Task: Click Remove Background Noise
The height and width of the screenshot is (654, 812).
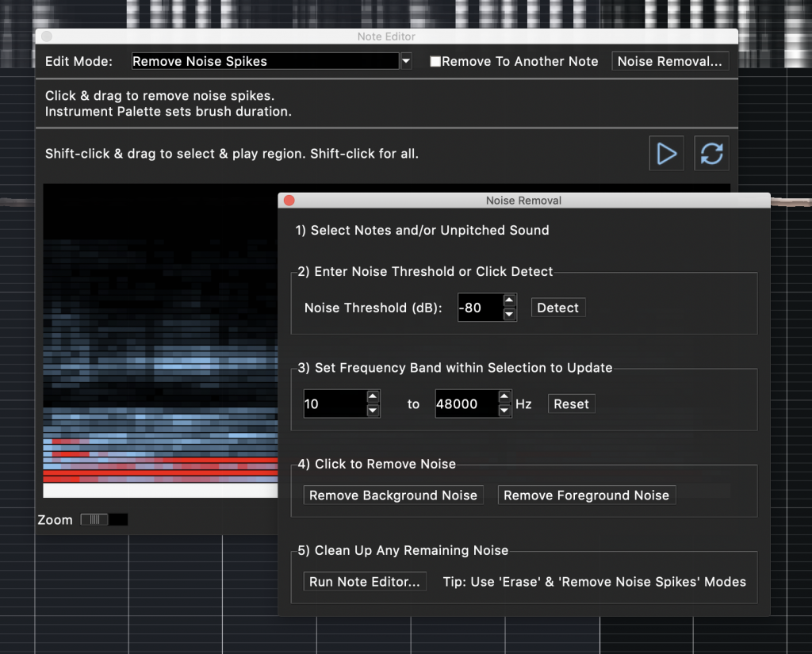Action: 393,495
